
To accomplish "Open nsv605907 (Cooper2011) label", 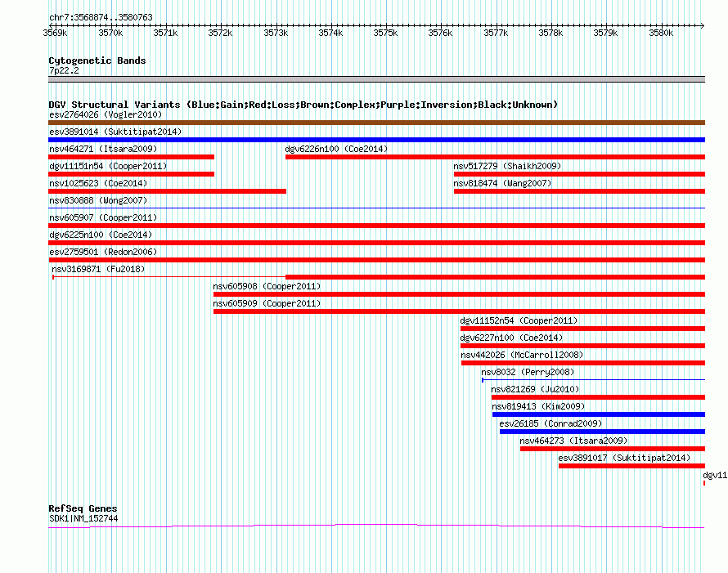I will (103, 217).
